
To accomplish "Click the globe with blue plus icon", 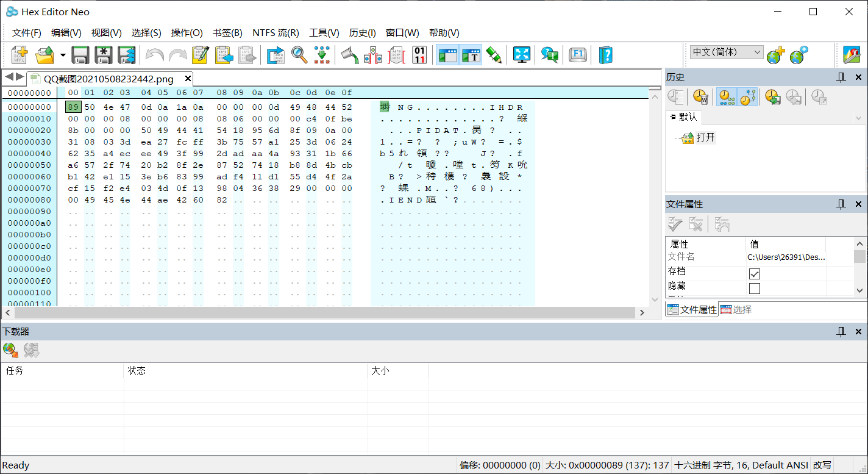I will (799, 55).
